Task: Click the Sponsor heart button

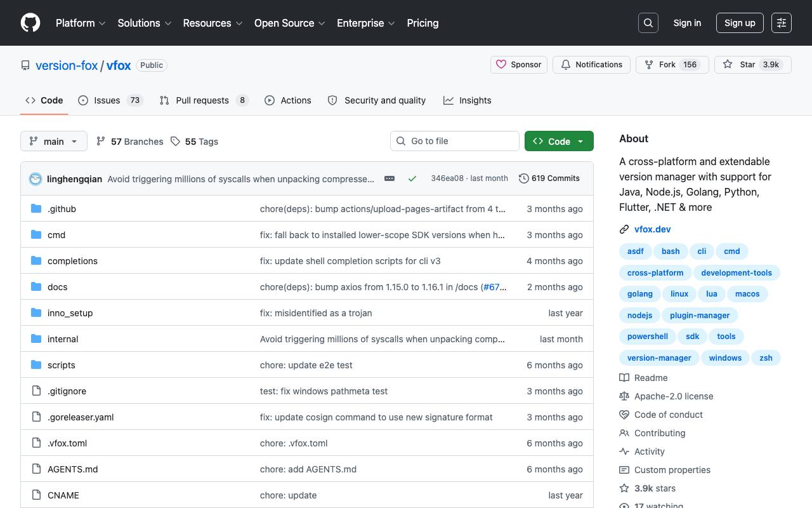Action: [x=519, y=65]
